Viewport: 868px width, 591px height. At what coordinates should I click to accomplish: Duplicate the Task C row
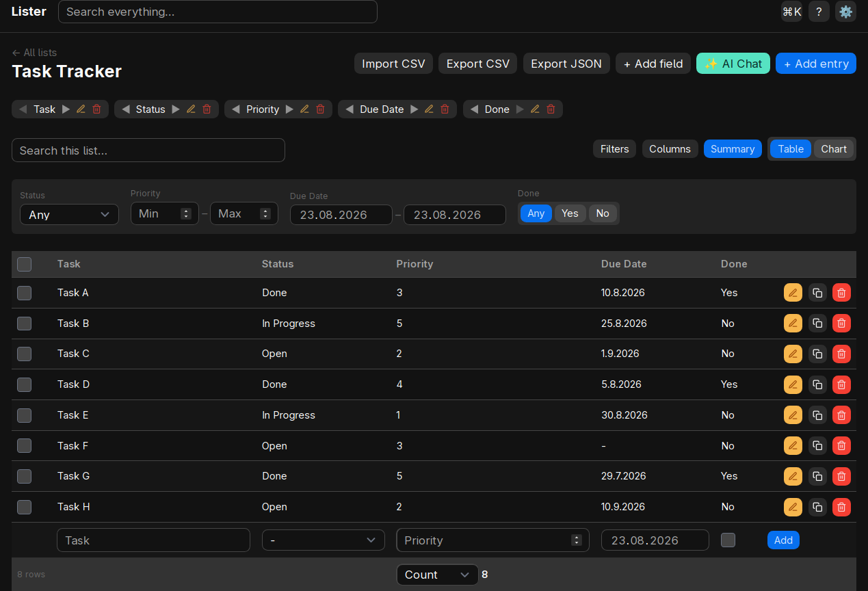pyautogui.click(x=817, y=354)
